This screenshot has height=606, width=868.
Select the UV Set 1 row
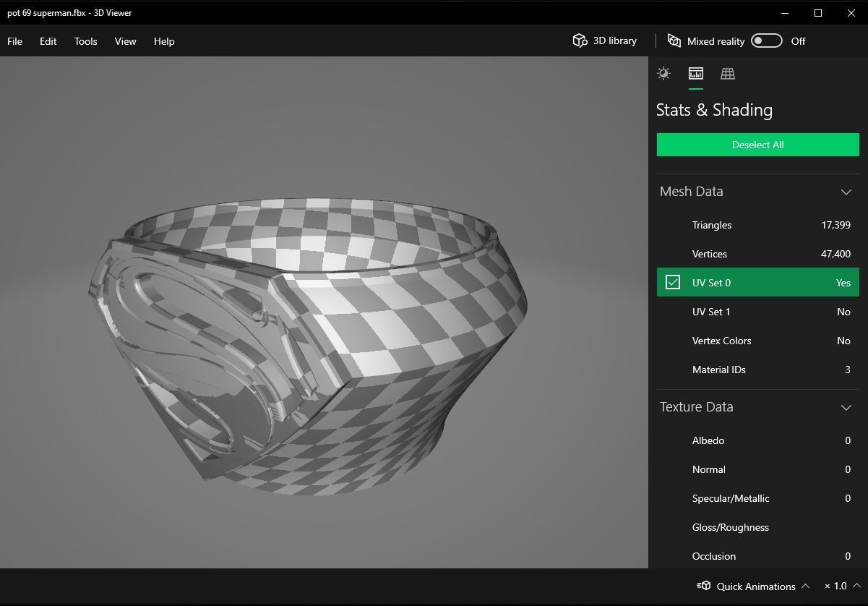tap(757, 312)
